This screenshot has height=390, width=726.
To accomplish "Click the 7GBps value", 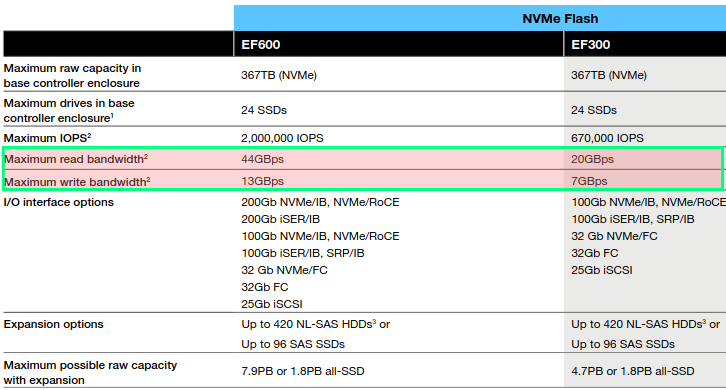I will 589,181.
